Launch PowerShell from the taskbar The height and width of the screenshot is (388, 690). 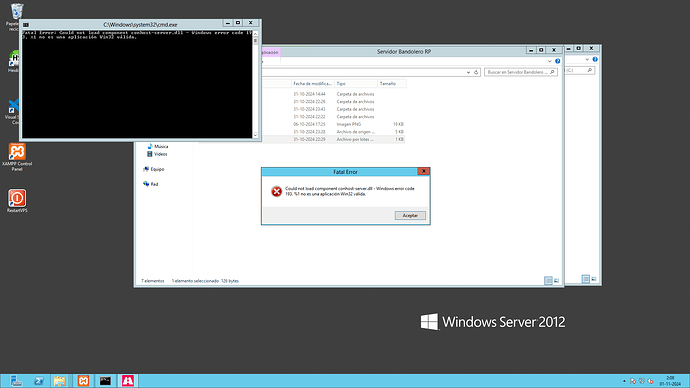39,381
